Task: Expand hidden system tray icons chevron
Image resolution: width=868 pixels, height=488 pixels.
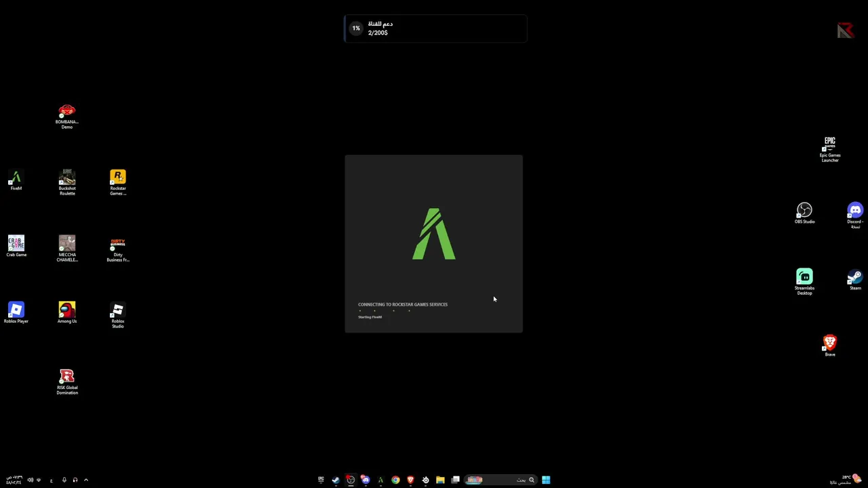Action: [86, 480]
